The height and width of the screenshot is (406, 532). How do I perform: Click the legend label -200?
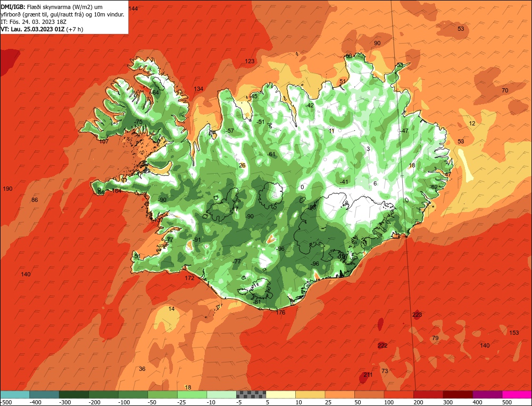[95, 402]
